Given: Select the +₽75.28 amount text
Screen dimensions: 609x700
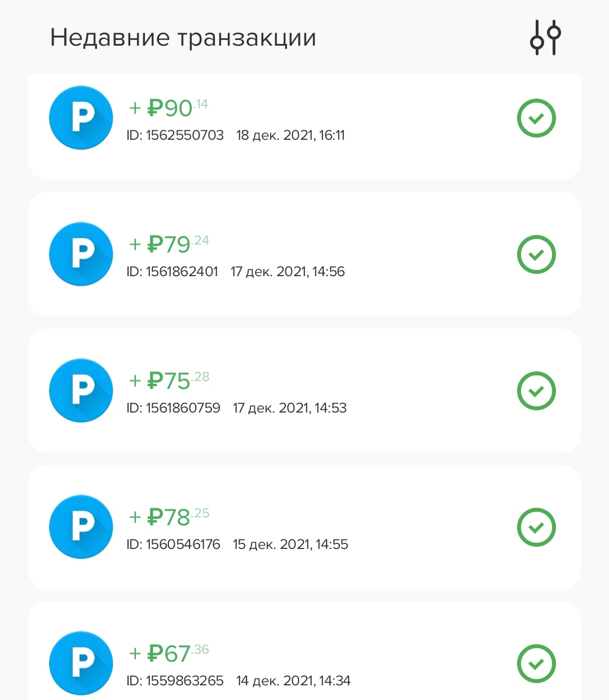Looking at the screenshot, I should pyautogui.click(x=169, y=380).
